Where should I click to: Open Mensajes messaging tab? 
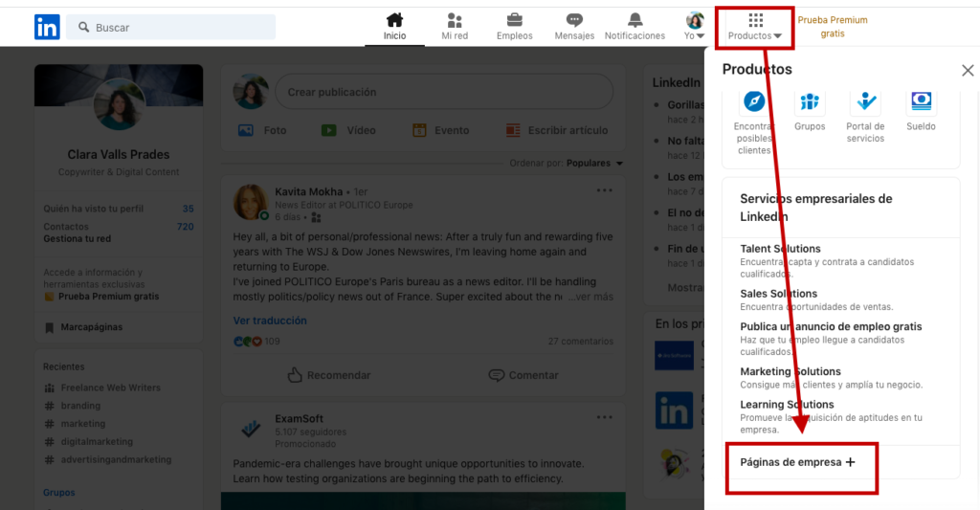(574, 27)
